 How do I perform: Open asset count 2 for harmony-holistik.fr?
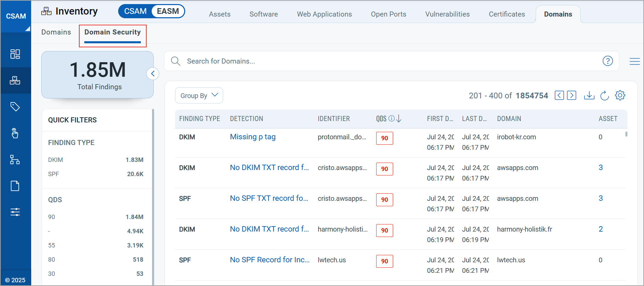[x=601, y=229]
